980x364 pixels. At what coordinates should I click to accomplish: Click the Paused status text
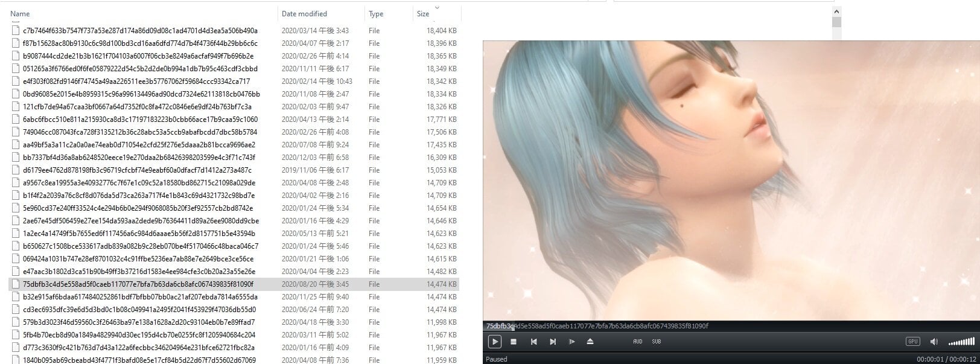497,359
